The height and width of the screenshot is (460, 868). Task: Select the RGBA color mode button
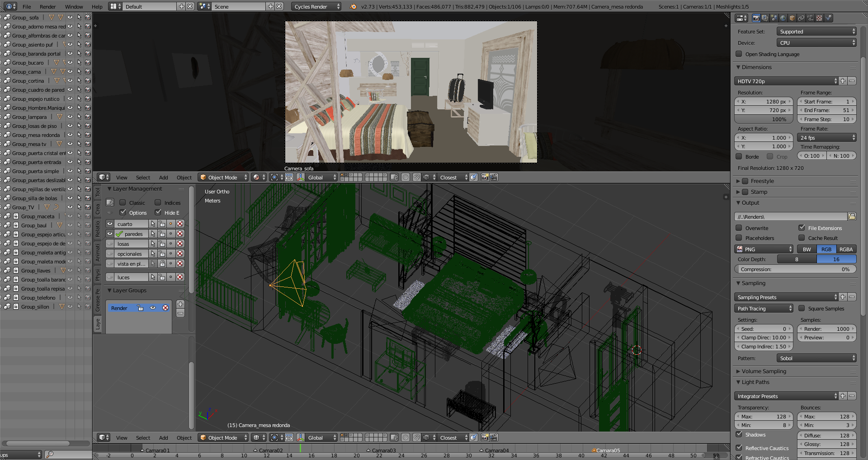click(x=846, y=249)
